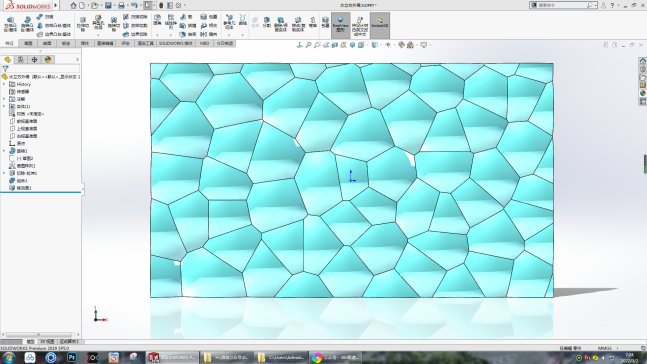This screenshot has height=364, width=647.
Task: Toggle the Instant3D button
Action: [x=380, y=25]
